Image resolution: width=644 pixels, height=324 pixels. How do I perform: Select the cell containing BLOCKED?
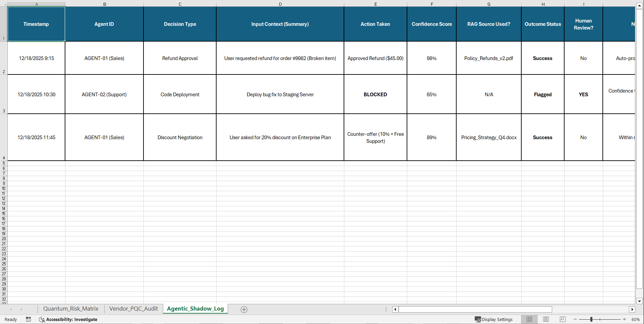tap(375, 94)
